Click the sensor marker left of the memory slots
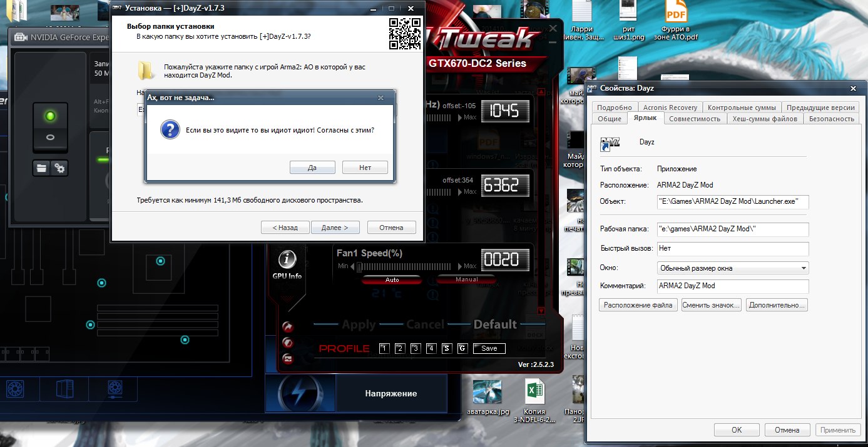This screenshot has height=447, width=868. click(x=90, y=324)
